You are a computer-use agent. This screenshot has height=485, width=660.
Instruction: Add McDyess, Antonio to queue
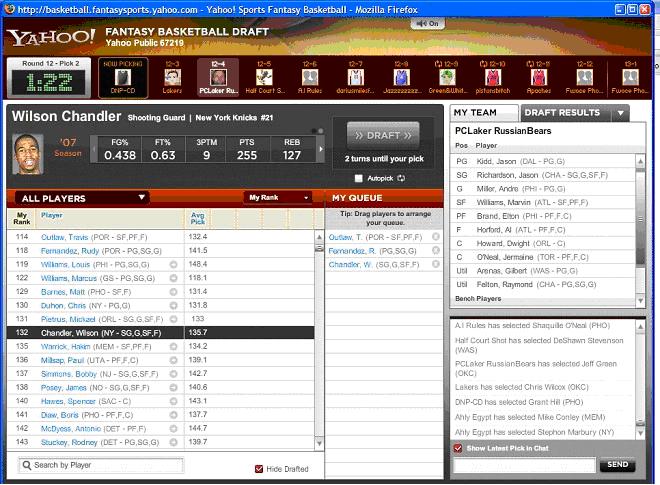173,429
